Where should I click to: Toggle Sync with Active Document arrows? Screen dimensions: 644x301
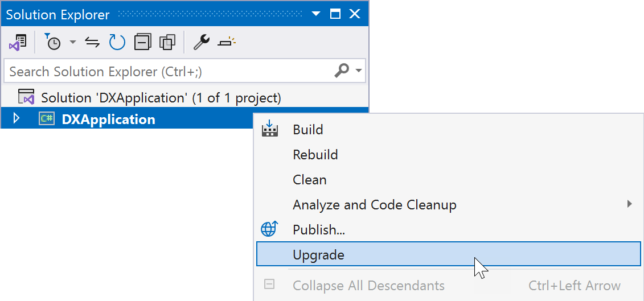92,42
